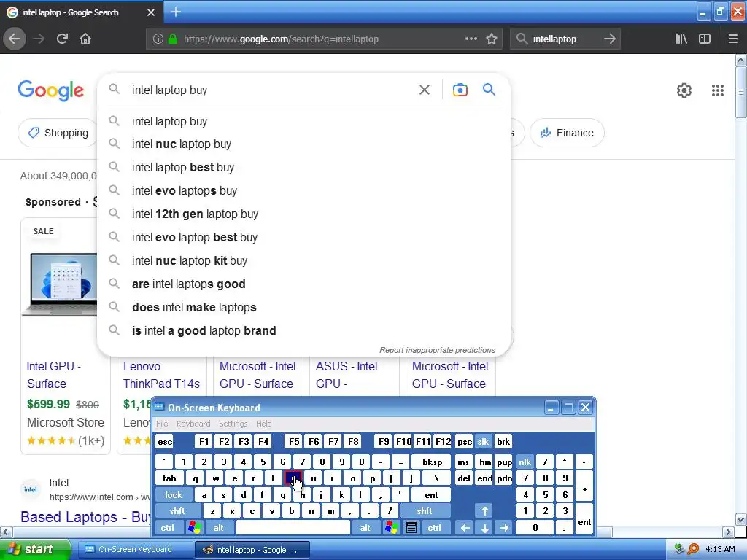Reload the page with the refresh icon
Screen dimensions: 747x560
(x=62, y=39)
